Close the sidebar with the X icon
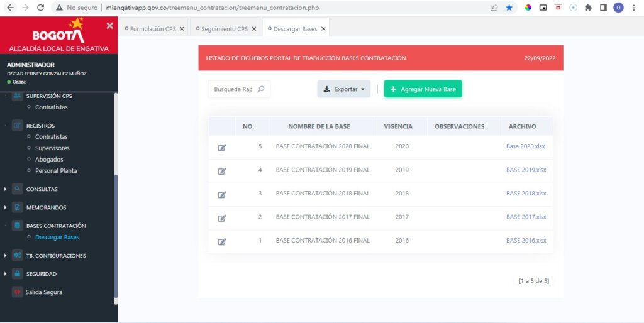Screen dimensions: 644x323 (109, 25)
